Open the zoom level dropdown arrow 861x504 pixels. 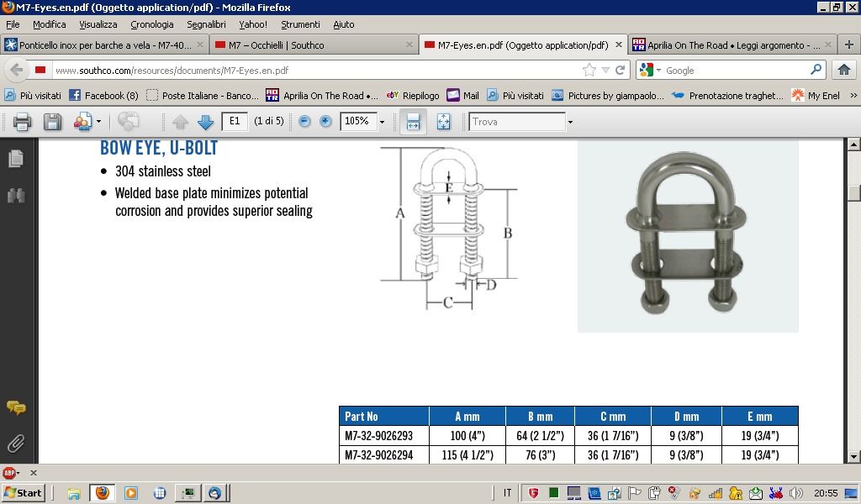(383, 122)
